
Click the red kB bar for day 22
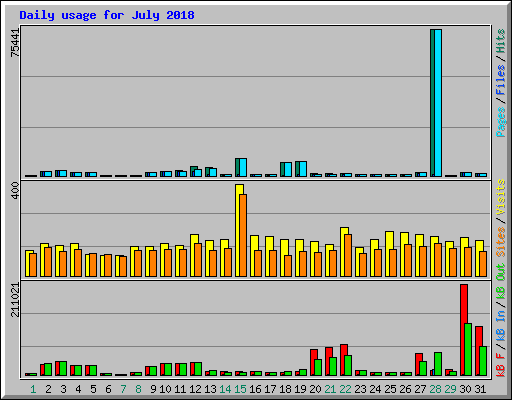[344, 360]
